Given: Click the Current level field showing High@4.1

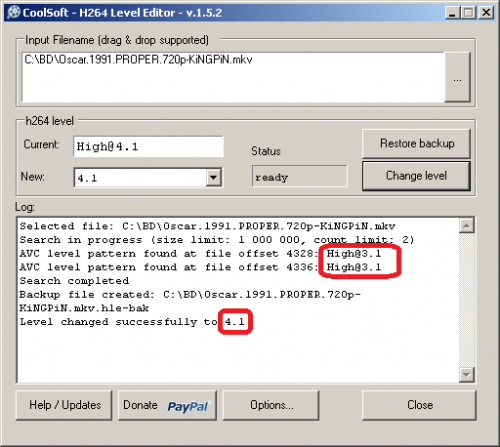Looking at the screenshot, I should [148, 146].
